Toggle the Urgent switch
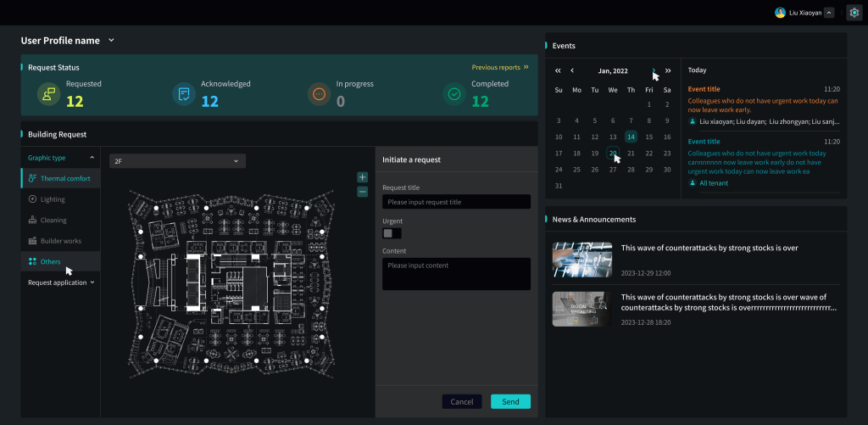The image size is (868, 425). point(392,233)
